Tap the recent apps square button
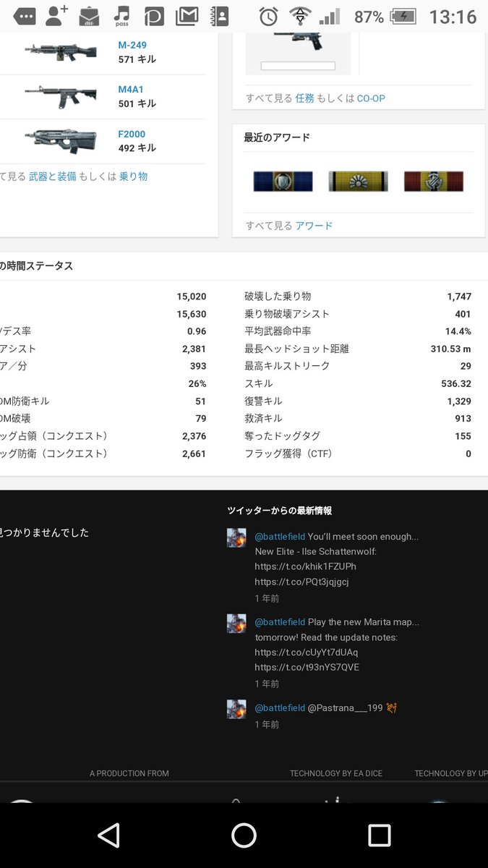 pyautogui.click(x=380, y=835)
